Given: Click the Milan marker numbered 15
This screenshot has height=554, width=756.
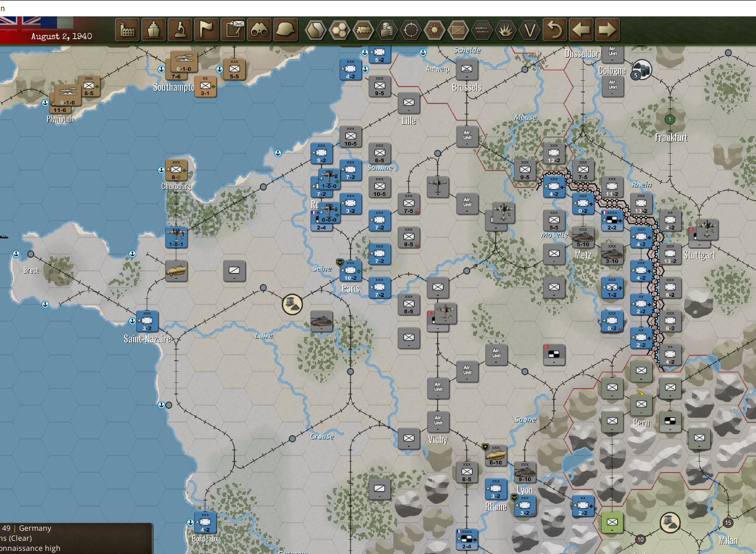Looking at the screenshot, I should (728, 523).
